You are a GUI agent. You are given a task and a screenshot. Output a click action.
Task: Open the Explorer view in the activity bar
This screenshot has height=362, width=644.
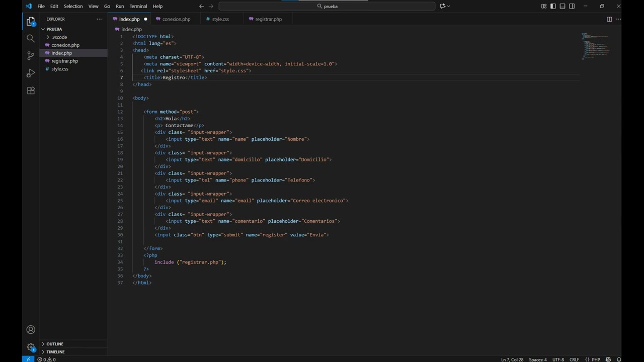pos(31,21)
